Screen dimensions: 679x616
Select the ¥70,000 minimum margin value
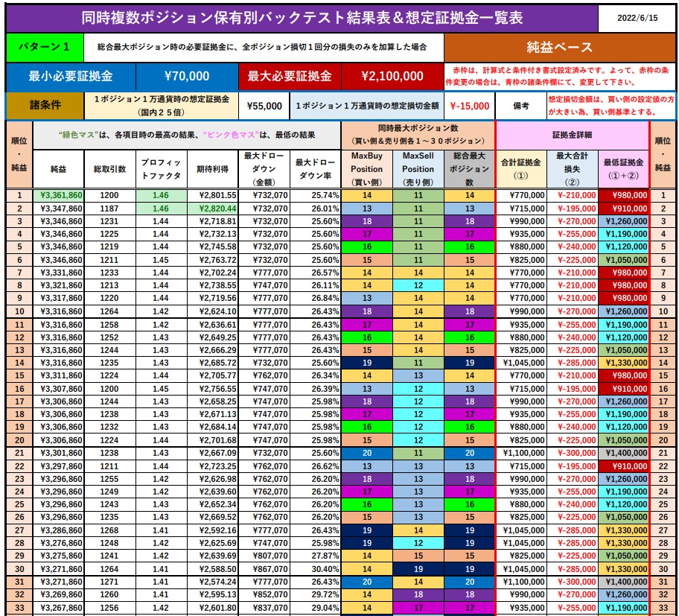click(x=187, y=76)
